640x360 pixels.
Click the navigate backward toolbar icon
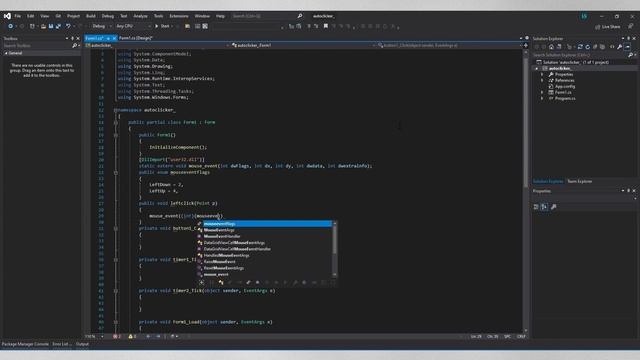(x=10, y=26)
